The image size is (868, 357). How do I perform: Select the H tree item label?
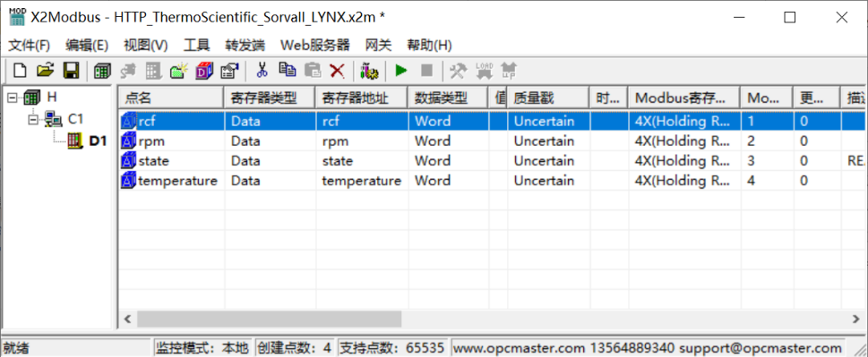[52, 98]
